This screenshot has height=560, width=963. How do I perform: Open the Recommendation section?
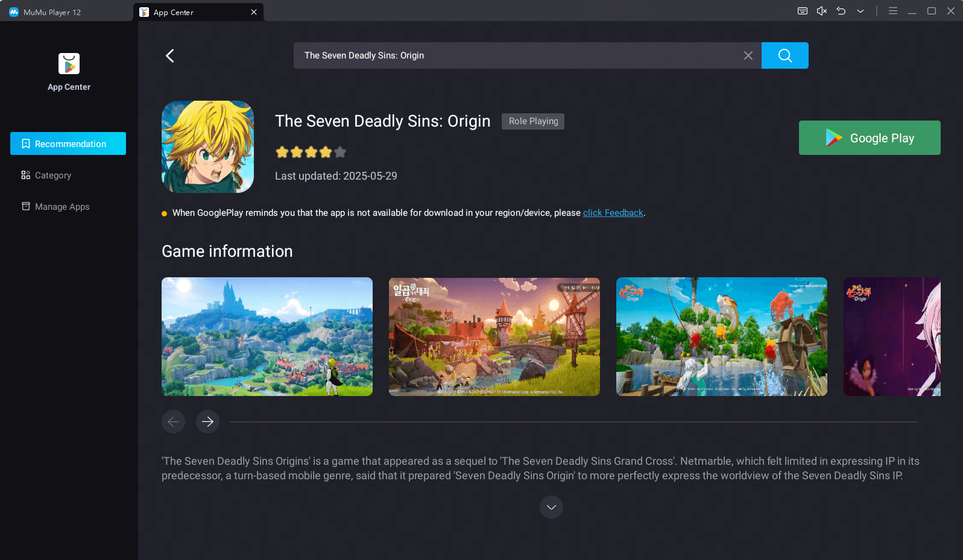pos(68,143)
